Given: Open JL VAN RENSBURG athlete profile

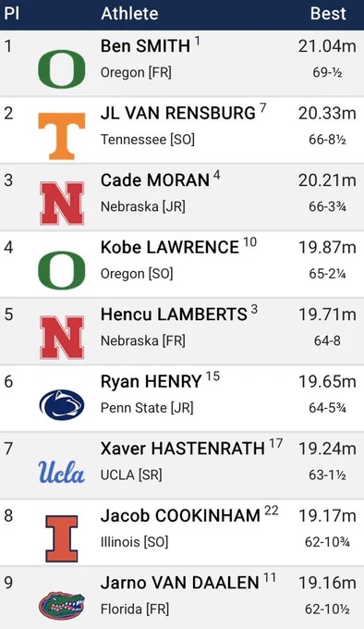Looking at the screenshot, I should click(x=177, y=113).
